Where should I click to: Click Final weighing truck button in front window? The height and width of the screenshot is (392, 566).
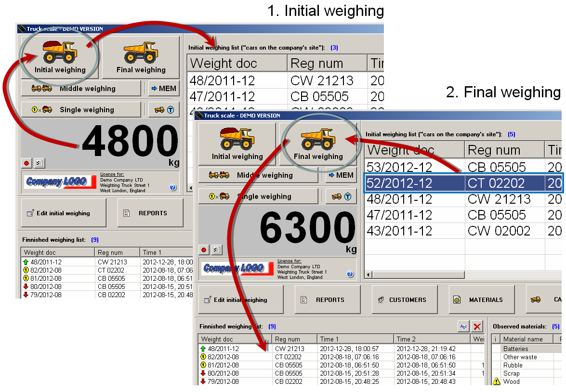pyautogui.click(x=318, y=144)
